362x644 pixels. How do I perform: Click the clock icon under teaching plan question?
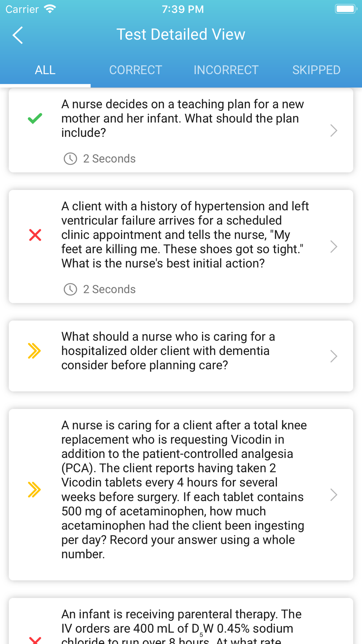(x=70, y=159)
